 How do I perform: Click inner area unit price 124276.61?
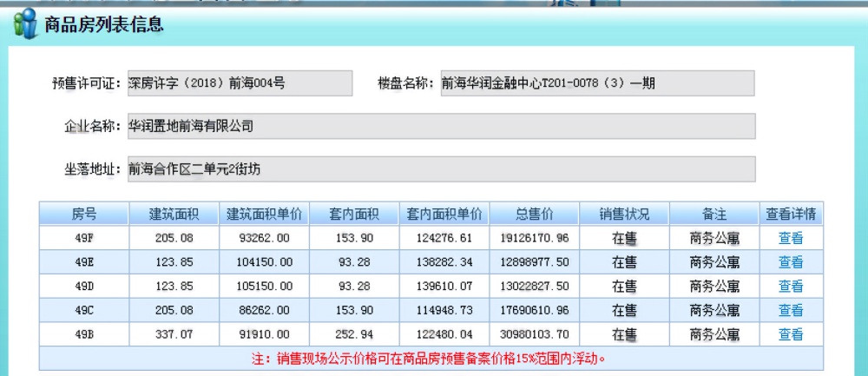pyautogui.click(x=444, y=238)
